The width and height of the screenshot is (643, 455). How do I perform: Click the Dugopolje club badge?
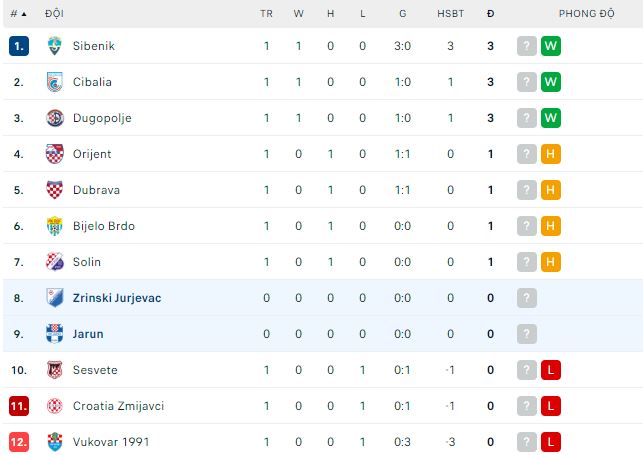click(x=55, y=118)
